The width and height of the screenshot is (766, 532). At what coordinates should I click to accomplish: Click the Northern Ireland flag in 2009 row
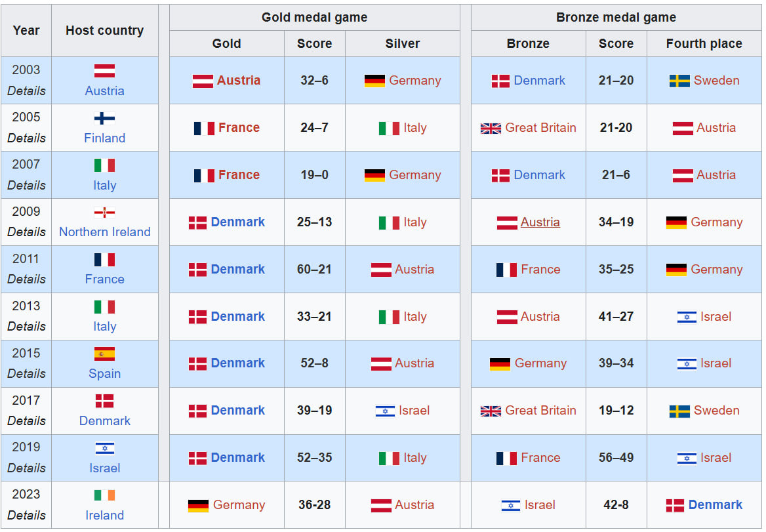pos(104,213)
